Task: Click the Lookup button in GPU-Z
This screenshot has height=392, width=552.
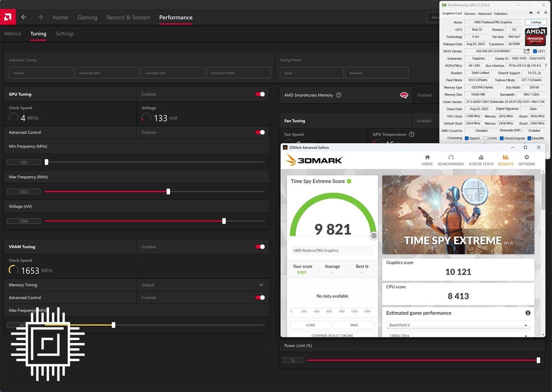Action: (535, 22)
